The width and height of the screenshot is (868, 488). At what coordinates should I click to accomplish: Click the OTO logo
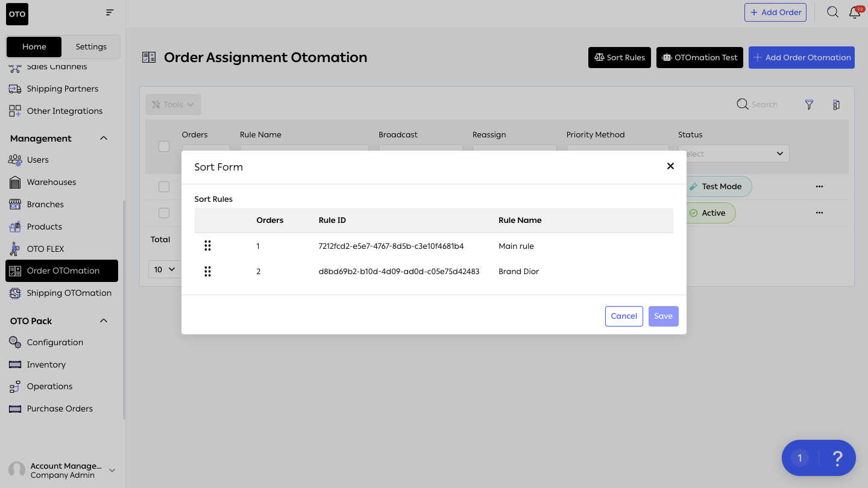point(17,14)
